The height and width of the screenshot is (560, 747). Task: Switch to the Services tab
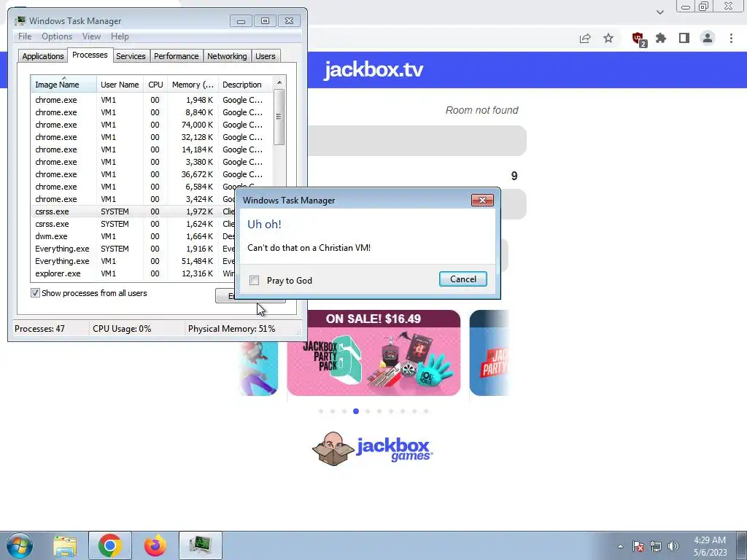point(131,56)
